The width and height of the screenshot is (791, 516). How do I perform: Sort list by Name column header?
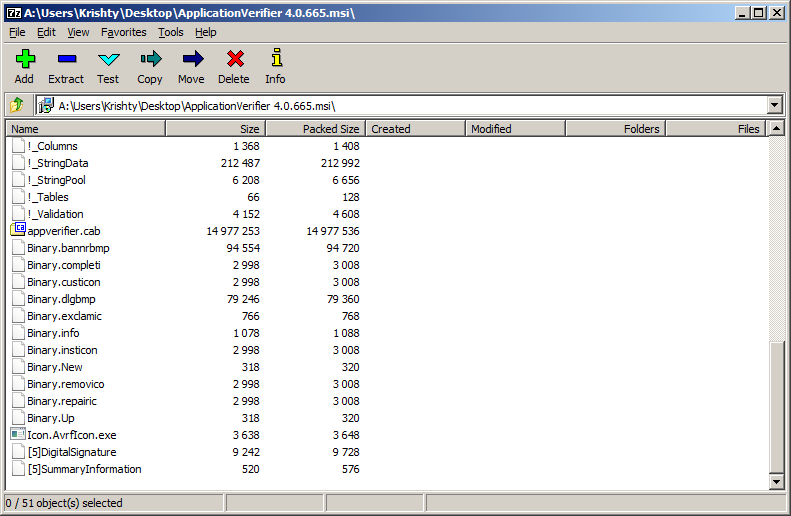[85, 129]
